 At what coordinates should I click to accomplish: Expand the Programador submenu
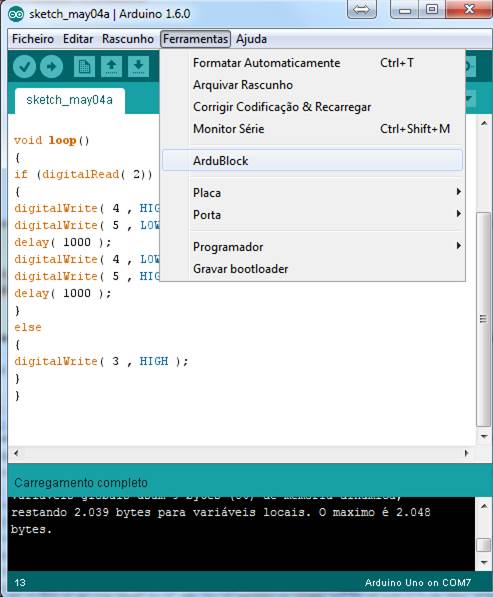click(312, 247)
